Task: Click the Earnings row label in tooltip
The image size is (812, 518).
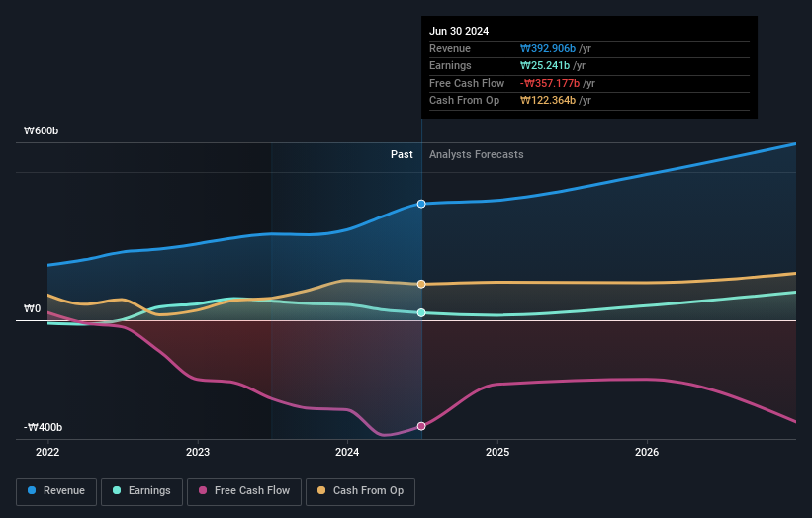Action: pos(451,65)
